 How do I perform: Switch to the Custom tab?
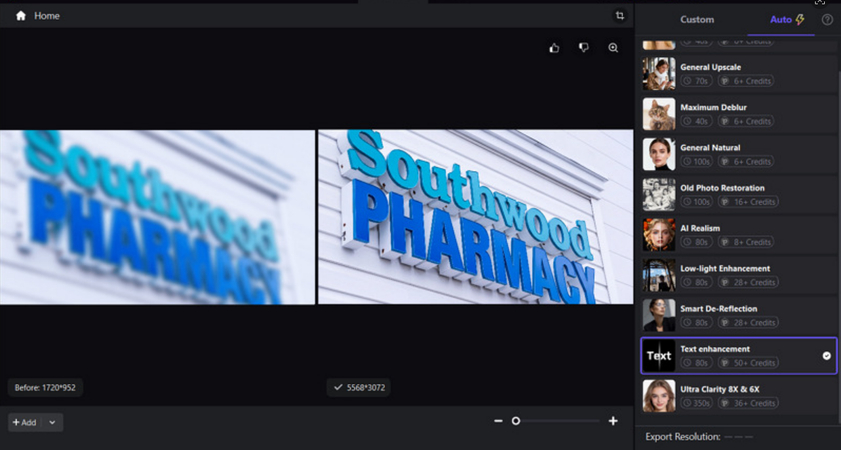point(697,19)
